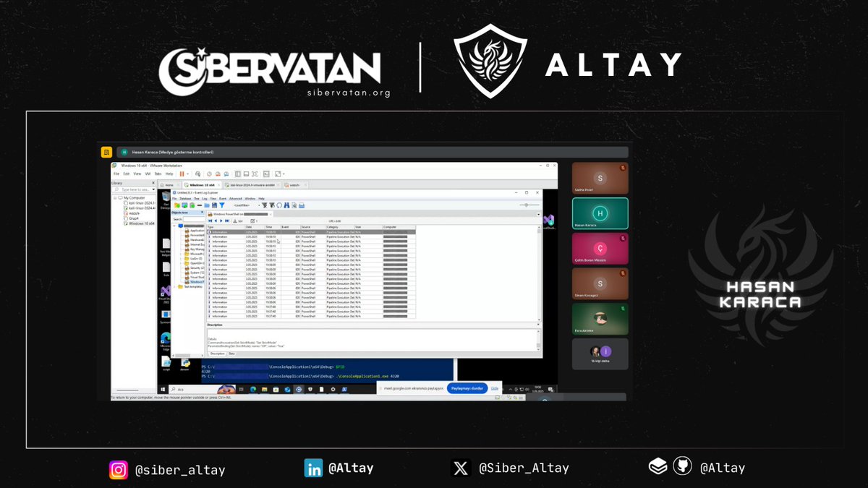868x488 pixels.
Task: Collapse My Computer tree in Library
Action: (x=115, y=197)
